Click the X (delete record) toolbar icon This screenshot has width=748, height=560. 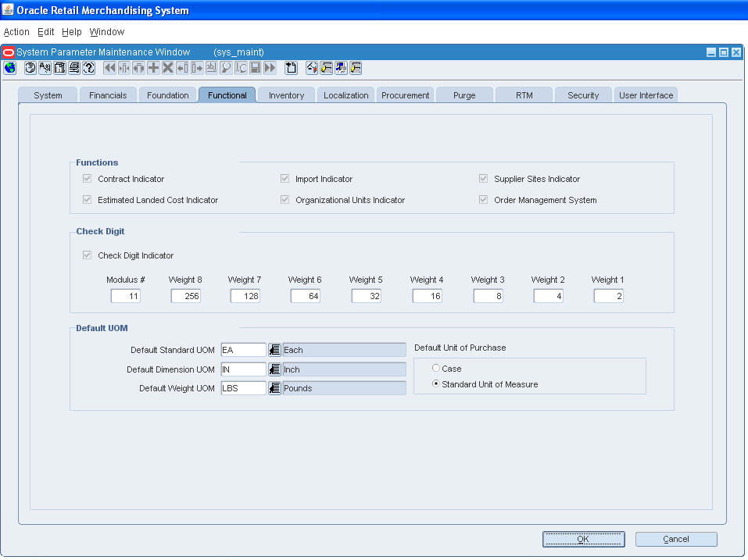coord(167,68)
